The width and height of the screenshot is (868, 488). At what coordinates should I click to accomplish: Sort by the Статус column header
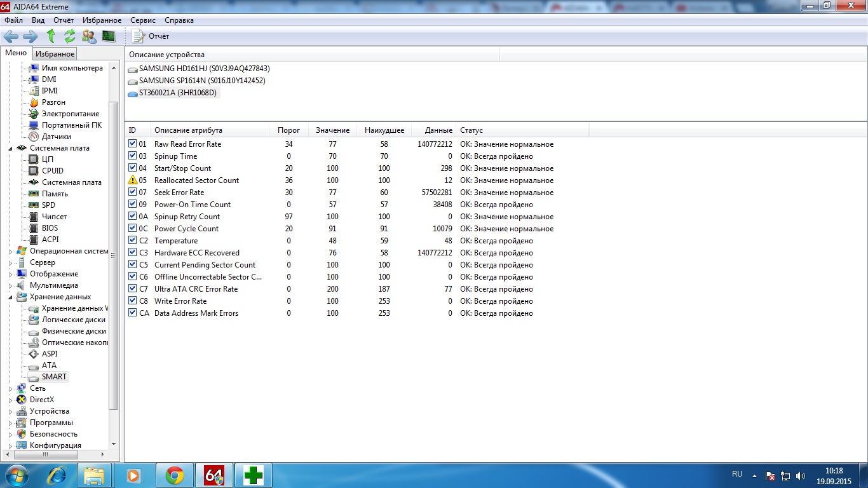pos(522,130)
